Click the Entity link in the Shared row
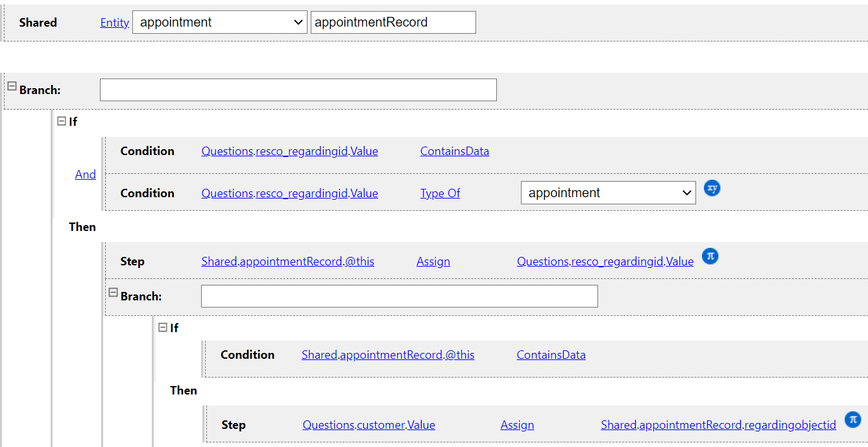 tap(114, 23)
